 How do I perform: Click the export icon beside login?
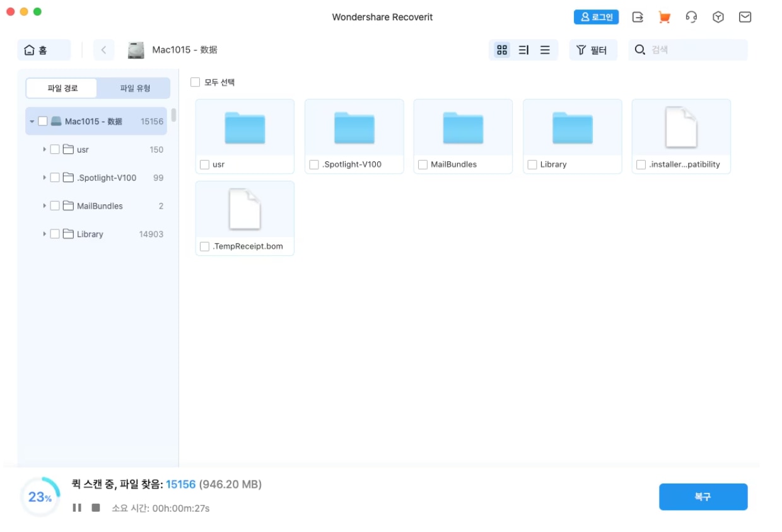coord(638,17)
